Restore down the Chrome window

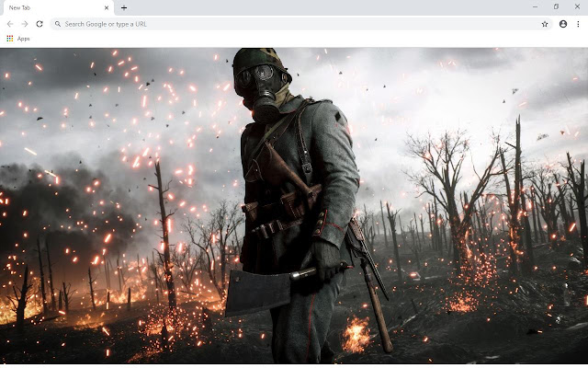(x=556, y=6)
